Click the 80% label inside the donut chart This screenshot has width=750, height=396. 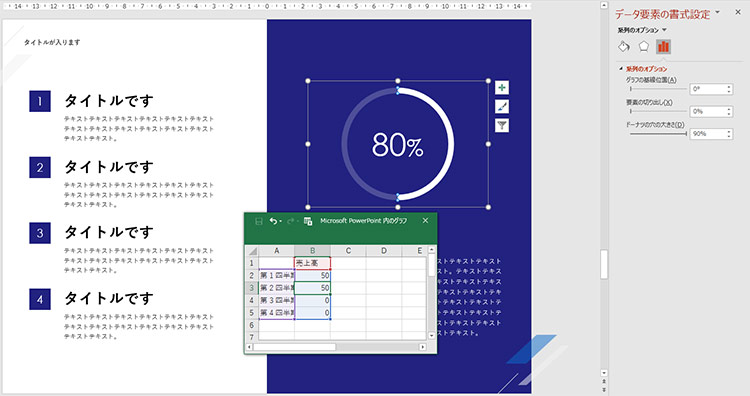[x=397, y=145]
